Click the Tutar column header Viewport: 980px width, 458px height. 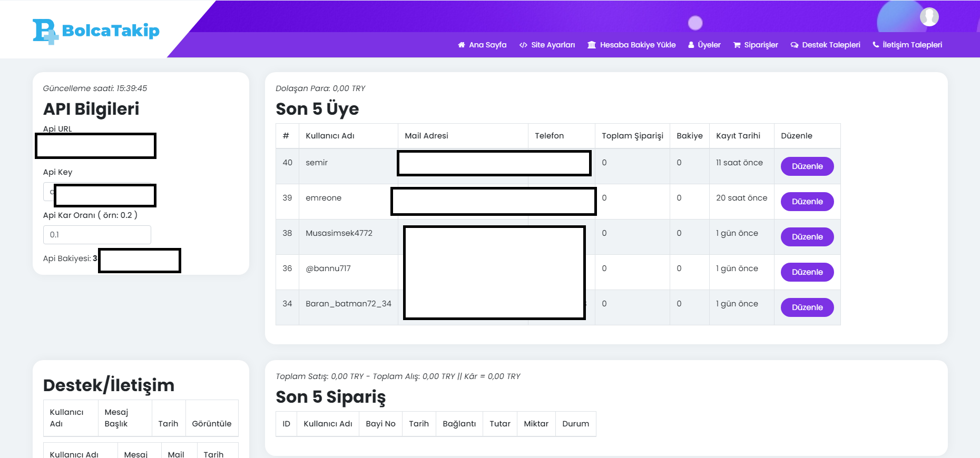[499, 424]
